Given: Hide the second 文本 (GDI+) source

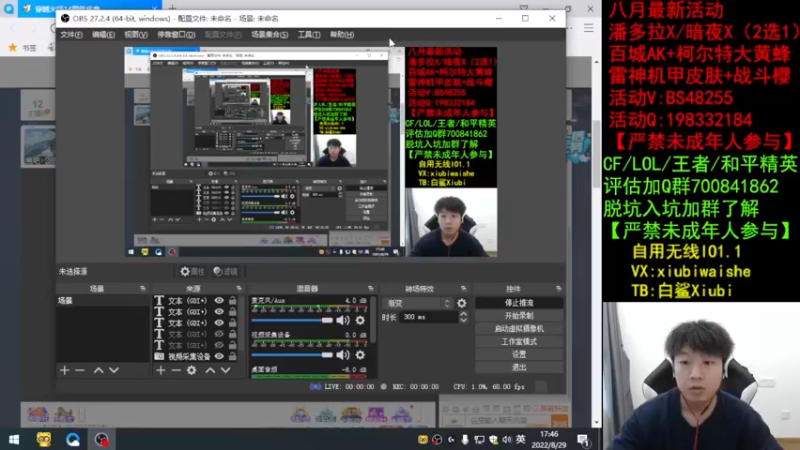Looking at the screenshot, I should click(x=219, y=312).
